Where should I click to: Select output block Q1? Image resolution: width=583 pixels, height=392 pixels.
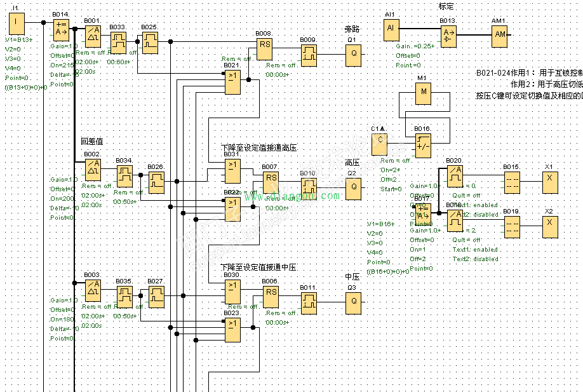click(354, 55)
